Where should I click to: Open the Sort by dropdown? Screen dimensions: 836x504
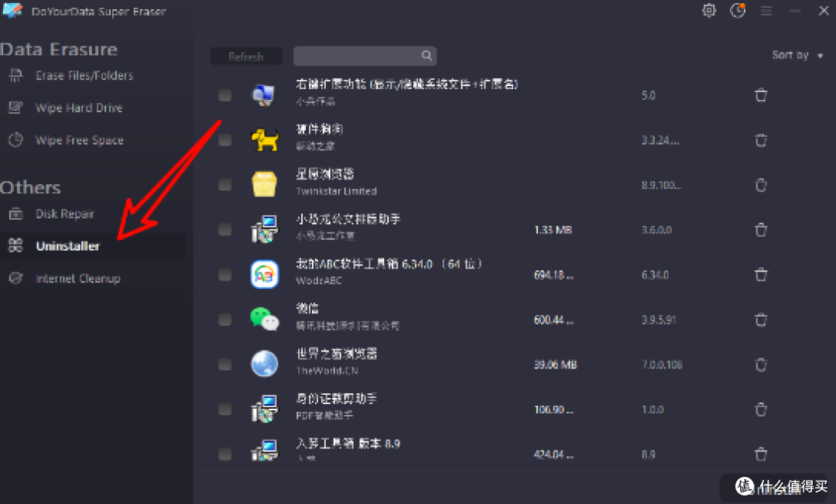[797, 55]
